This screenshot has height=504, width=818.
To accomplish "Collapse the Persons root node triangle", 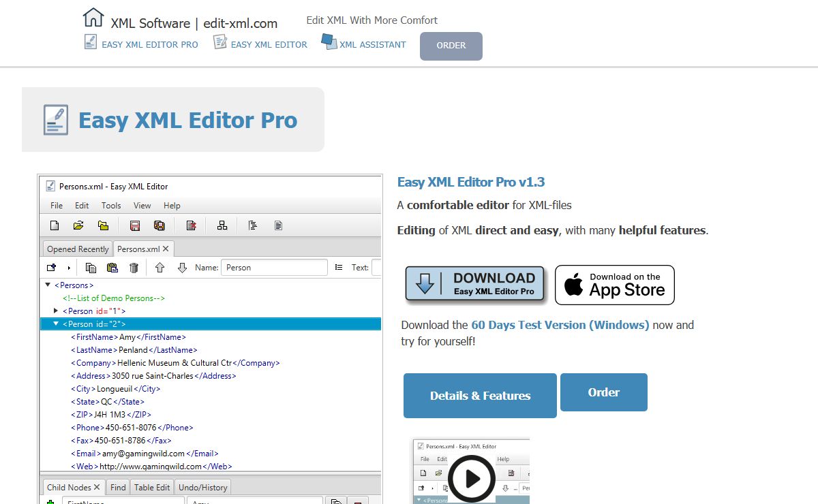I will click(48, 285).
